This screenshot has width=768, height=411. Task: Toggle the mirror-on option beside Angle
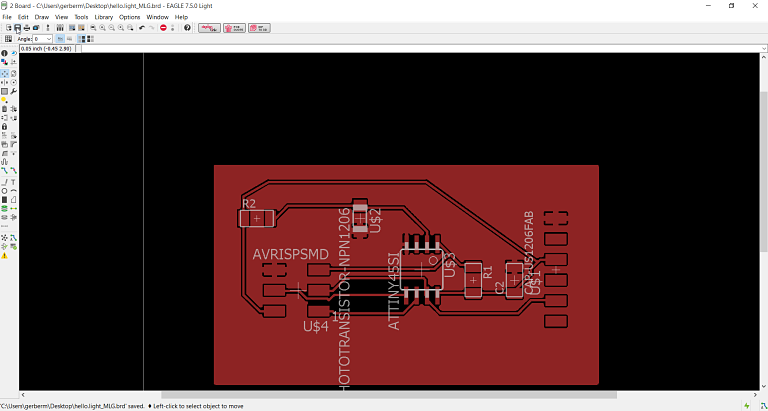pyautogui.click(x=70, y=39)
